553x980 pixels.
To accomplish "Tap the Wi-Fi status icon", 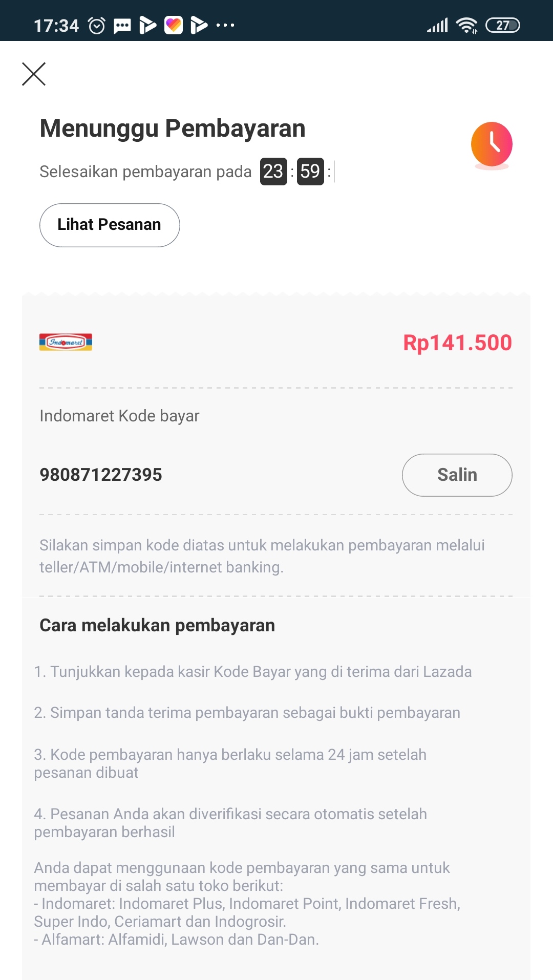I will click(x=466, y=25).
